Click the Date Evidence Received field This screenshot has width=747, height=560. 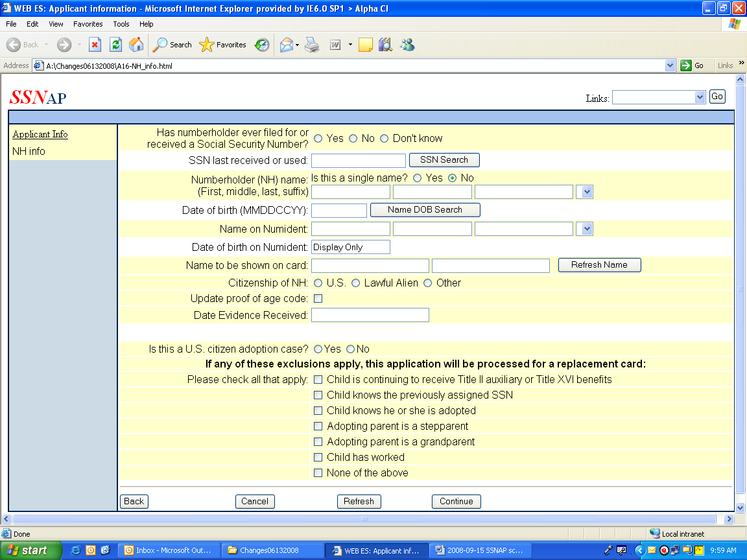click(370, 315)
